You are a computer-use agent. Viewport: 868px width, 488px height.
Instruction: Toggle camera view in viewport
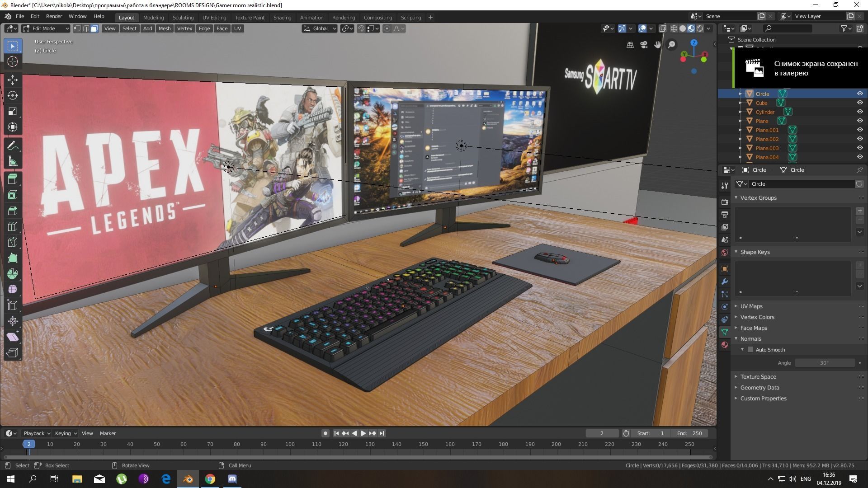pyautogui.click(x=644, y=45)
